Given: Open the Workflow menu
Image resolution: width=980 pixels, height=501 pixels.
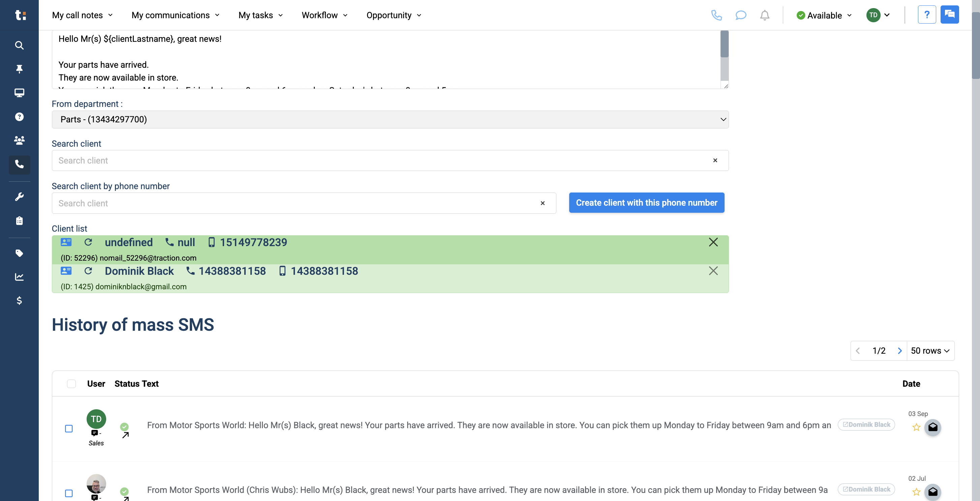Looking at the screenshot, I should tap(324, 15).
